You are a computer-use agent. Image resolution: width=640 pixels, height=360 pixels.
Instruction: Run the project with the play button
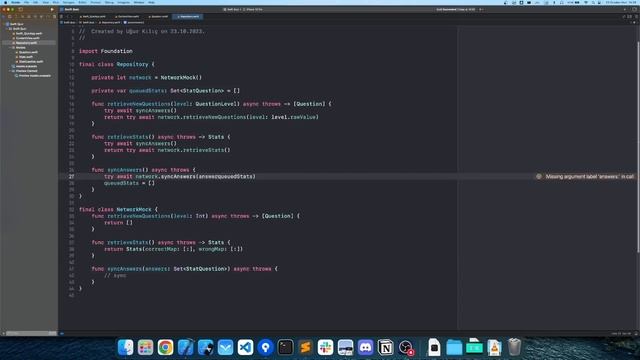tap(52, 9)
